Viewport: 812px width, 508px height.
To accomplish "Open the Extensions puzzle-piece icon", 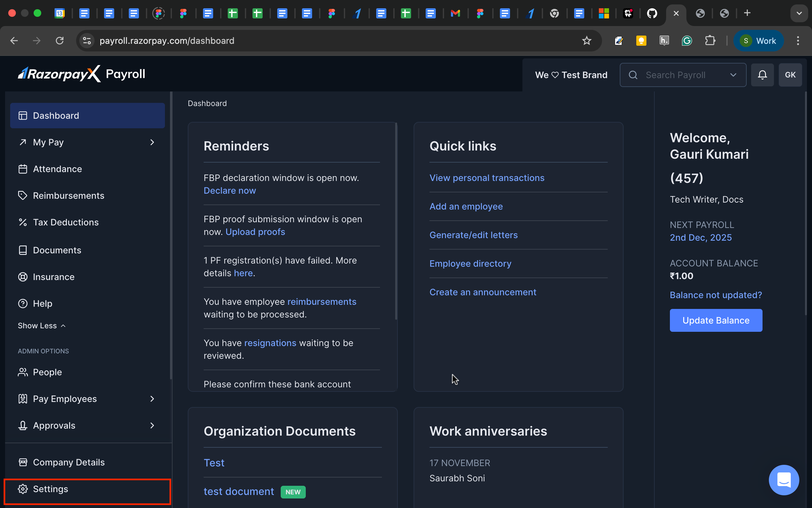I will pos(710,41).
